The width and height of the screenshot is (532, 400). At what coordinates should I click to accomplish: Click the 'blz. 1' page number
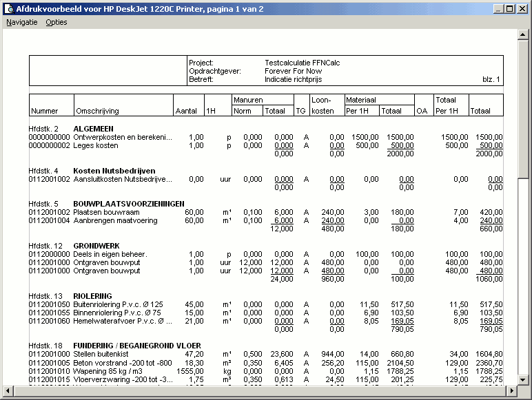(x=491, y=80)
